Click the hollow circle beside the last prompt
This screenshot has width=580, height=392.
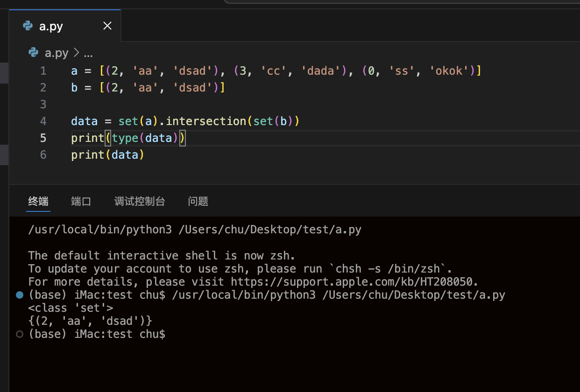[20, 334]
